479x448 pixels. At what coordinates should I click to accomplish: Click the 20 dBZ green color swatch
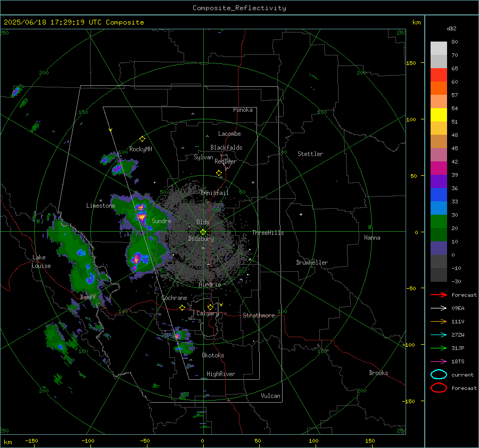click(439, 222)
